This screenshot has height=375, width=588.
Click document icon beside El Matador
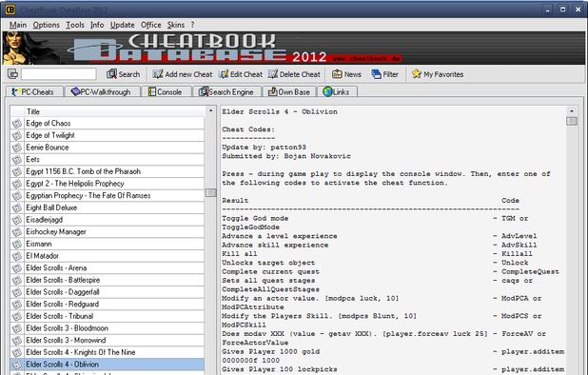coord(17,256)
